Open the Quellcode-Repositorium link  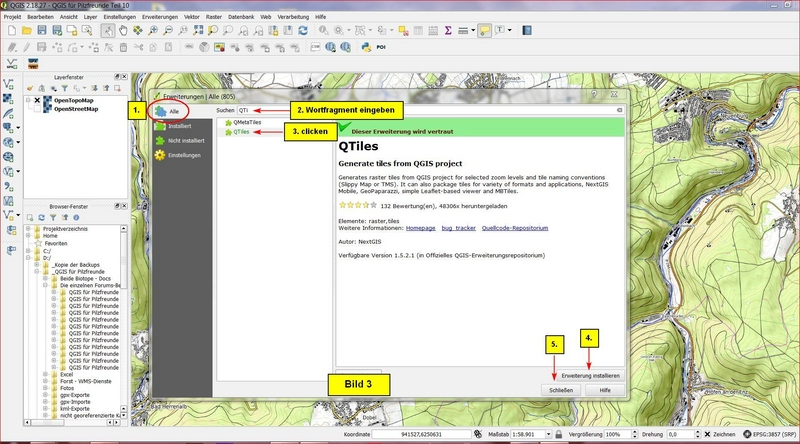click(x=515, y=228)
